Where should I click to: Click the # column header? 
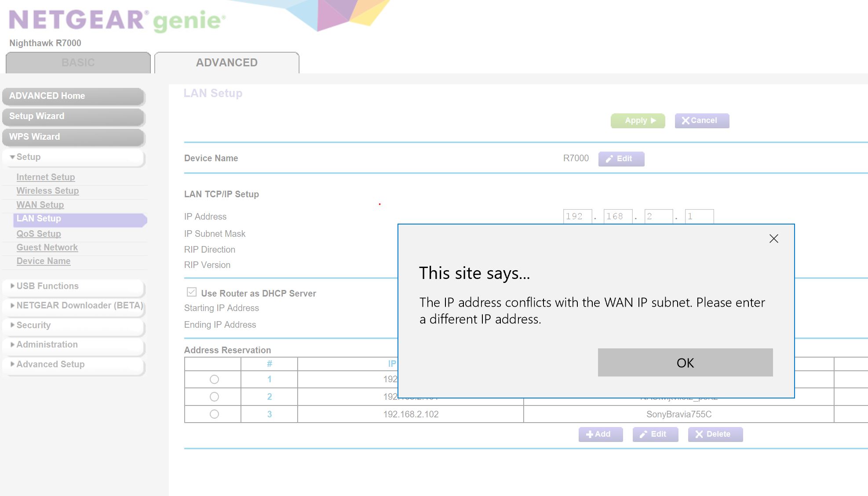tap(270, 364)
